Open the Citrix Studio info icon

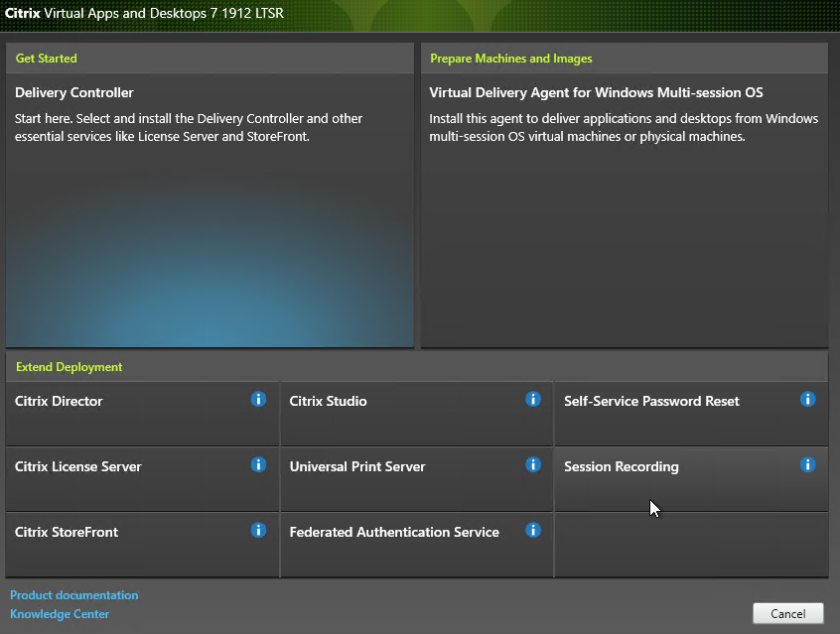tap(533, 399)
